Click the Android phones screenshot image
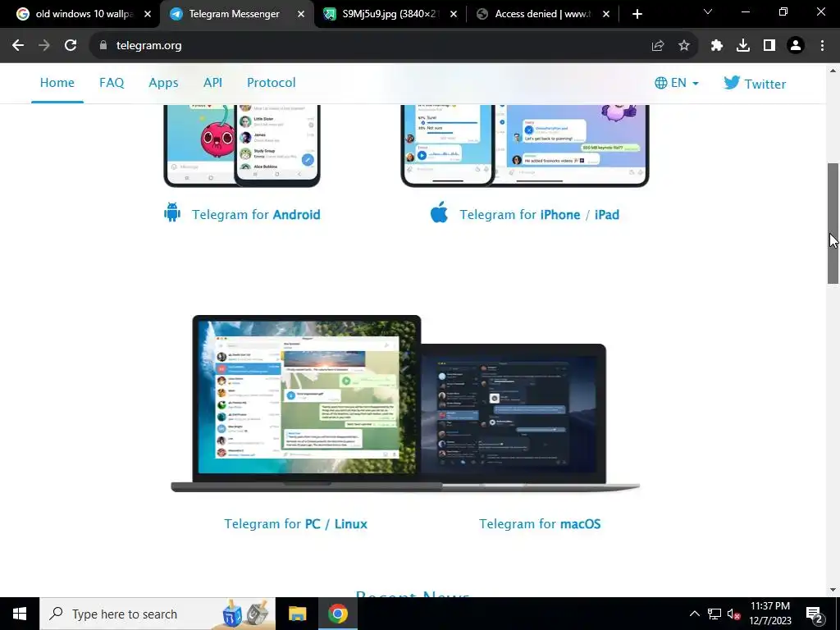This screenshot has height=630, width=840. (242, 146)
